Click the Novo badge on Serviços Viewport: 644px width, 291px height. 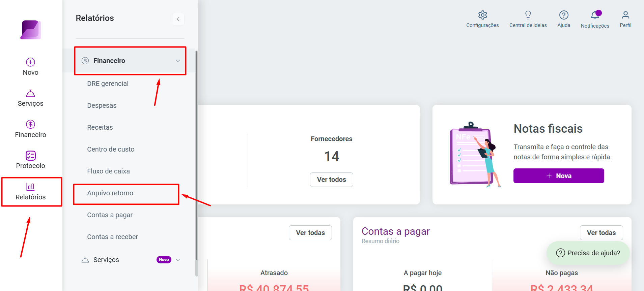pos(164,260)
